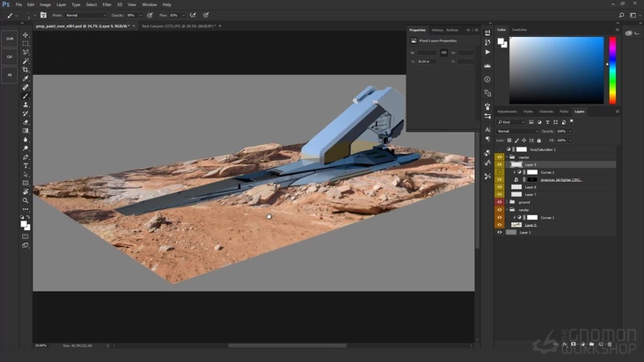Lock layer position icon
This screenshot has width=644, height=362.
coord(523,141)
